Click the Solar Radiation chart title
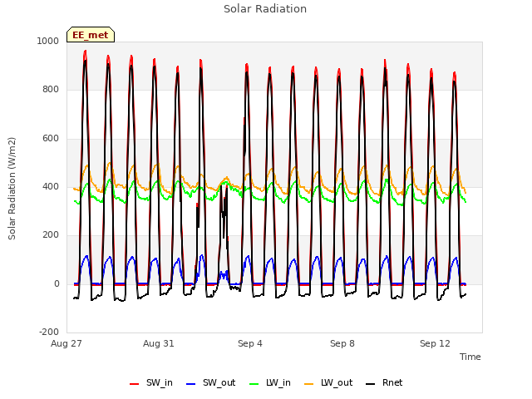 (265, 9)
